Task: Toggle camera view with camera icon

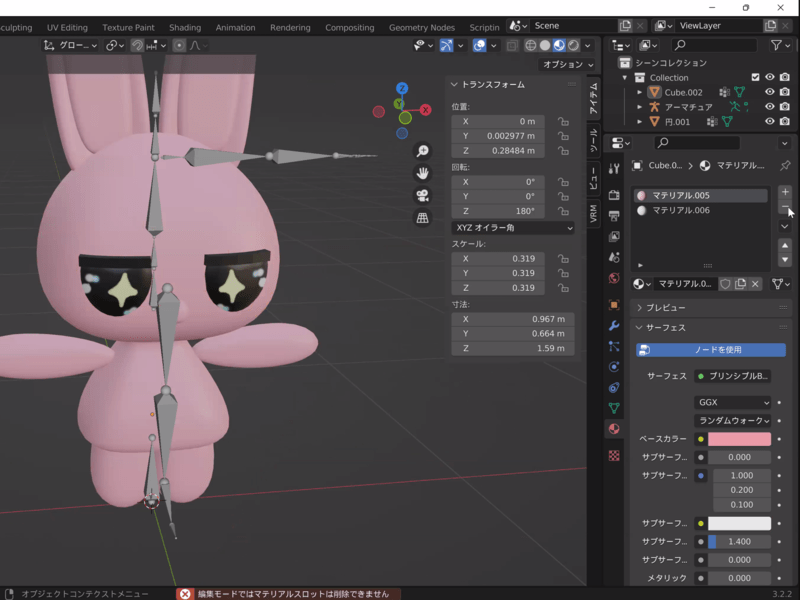Action: click(423, 195)
